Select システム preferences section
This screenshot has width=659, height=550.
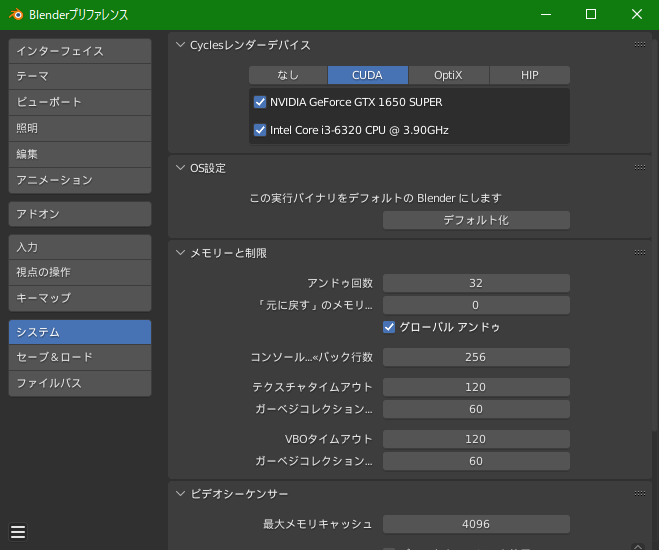tap(80, 332)
